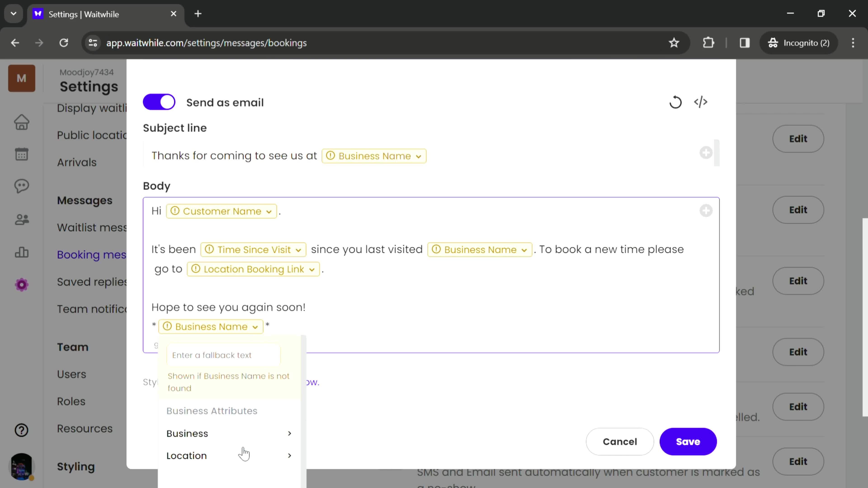The image size is (868, 488).
Task: Open Public location settings item
Action: [x=92, y=135]
